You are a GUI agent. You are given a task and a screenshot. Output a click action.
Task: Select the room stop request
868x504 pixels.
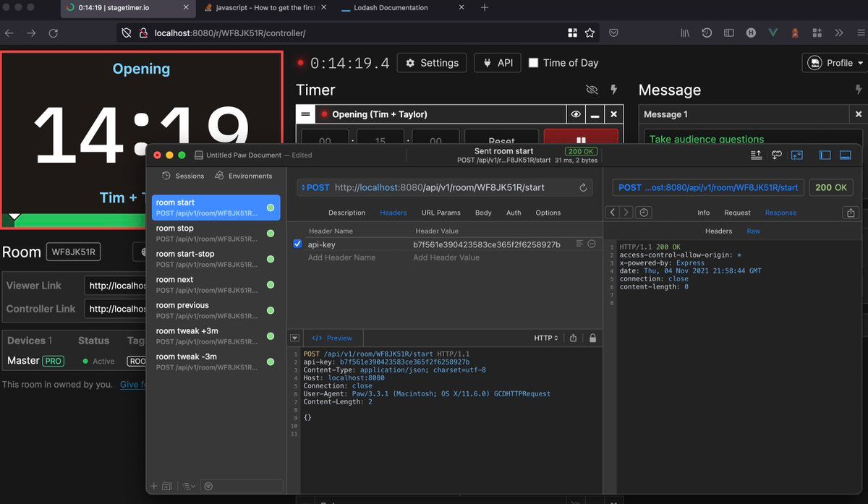point(216,233)
